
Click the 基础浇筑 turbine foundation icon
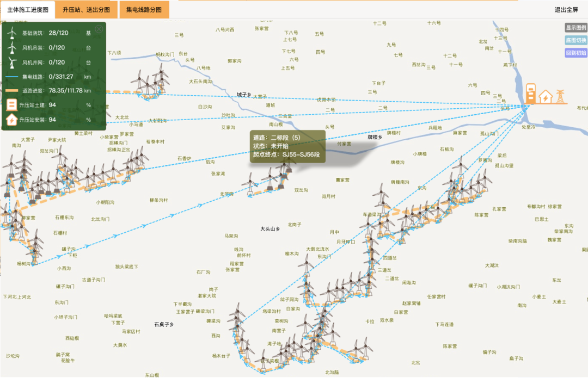tap(11, 33)
